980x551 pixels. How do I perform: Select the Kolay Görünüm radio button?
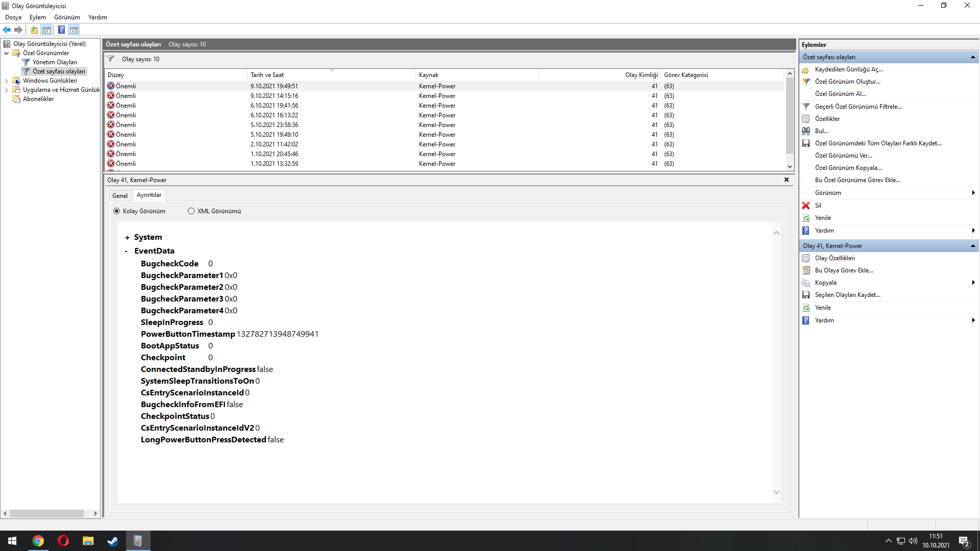(x=117, y=211)
